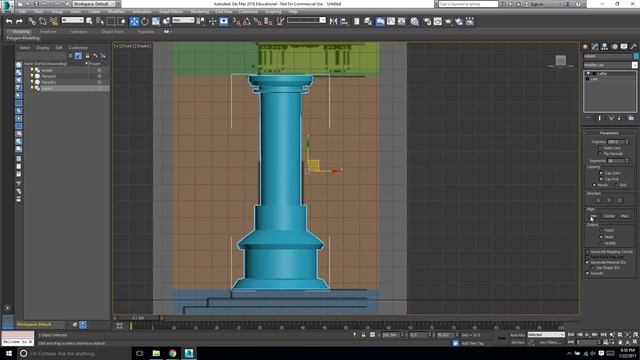Enable the Weld Core checkbox

[601, 148]
